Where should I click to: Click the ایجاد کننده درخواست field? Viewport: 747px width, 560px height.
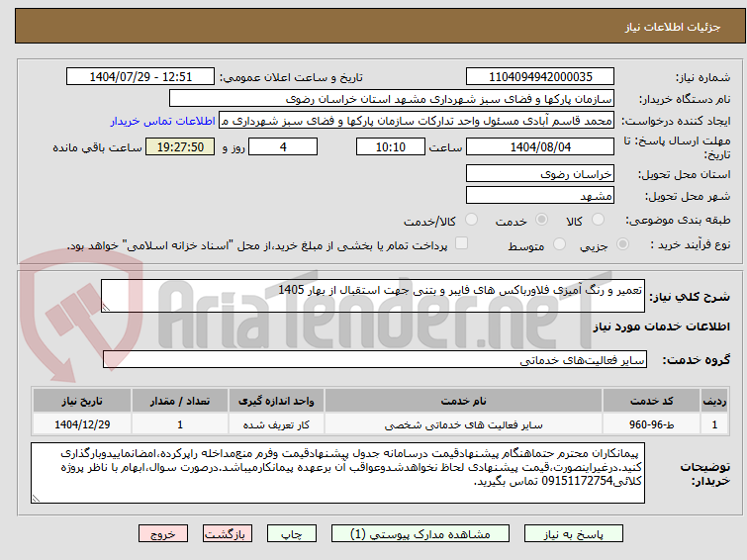417,121
